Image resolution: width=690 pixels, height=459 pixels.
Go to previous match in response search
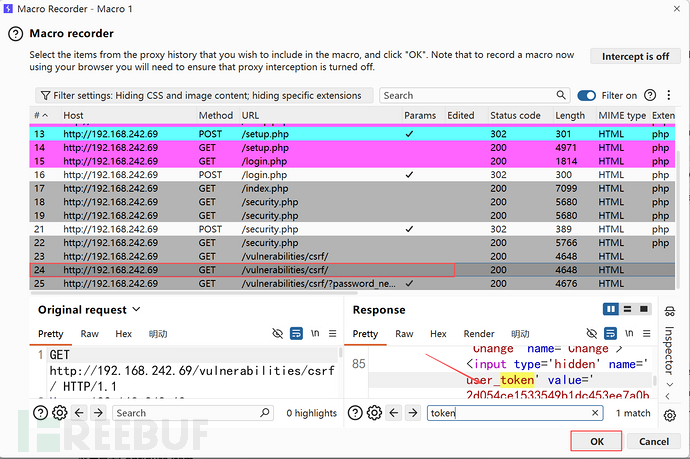[x=393, y=412]
